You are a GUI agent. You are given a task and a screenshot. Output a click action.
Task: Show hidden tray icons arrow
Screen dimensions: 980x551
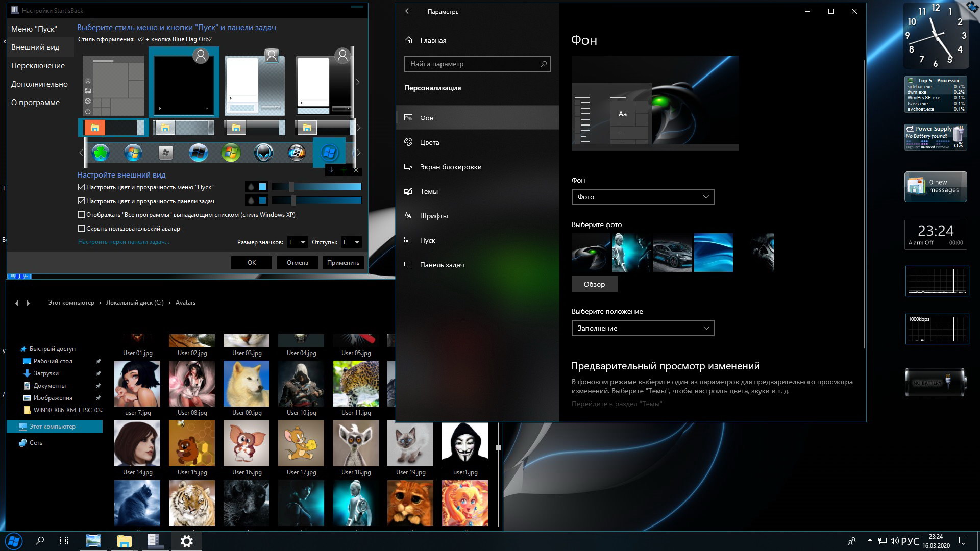(870, 541)
